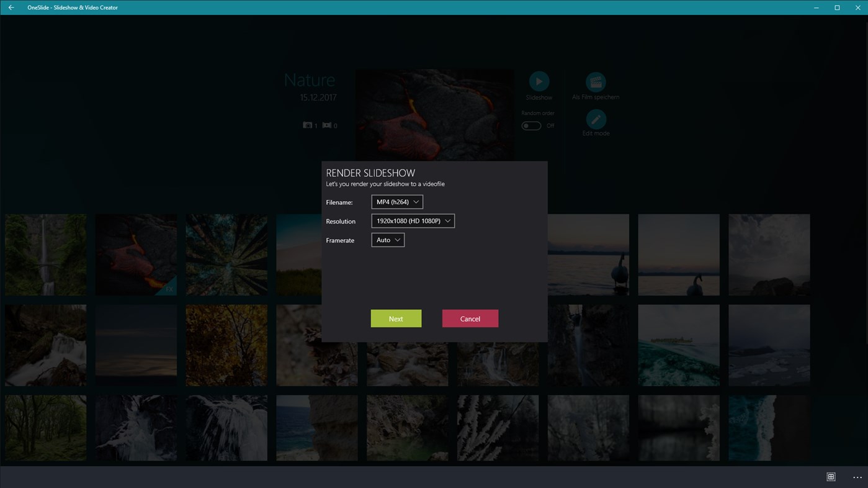Open the ellipsis more-options icon bottom right

pyautogui.click(x=857, y=477)
